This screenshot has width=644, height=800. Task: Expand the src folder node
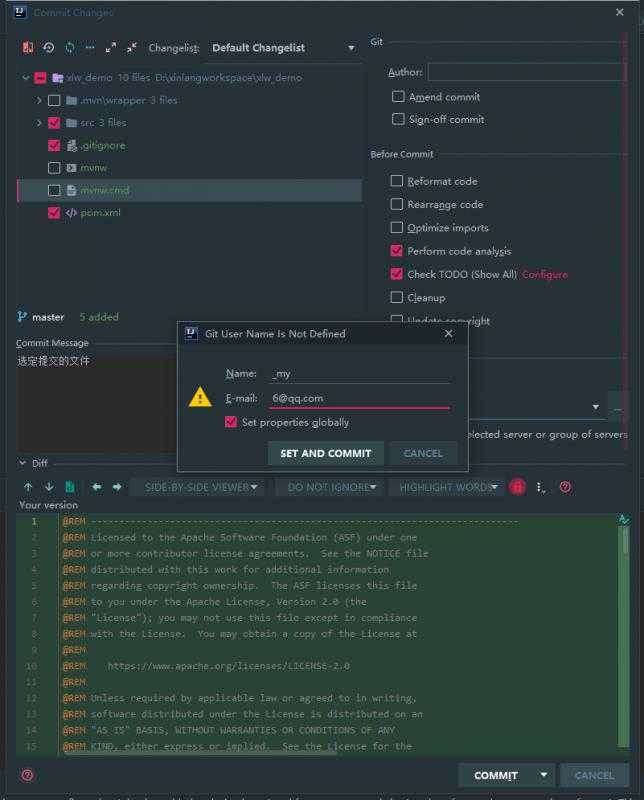click(39, 123)
